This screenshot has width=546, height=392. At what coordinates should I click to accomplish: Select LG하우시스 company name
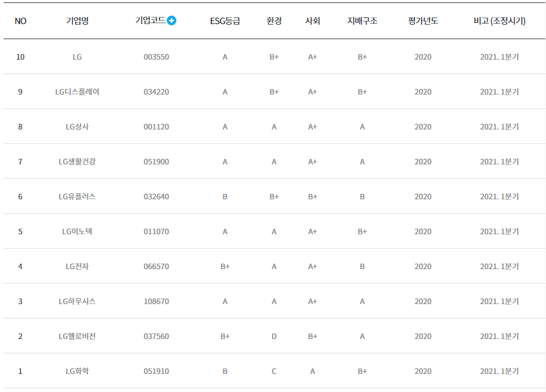(77, 301)
